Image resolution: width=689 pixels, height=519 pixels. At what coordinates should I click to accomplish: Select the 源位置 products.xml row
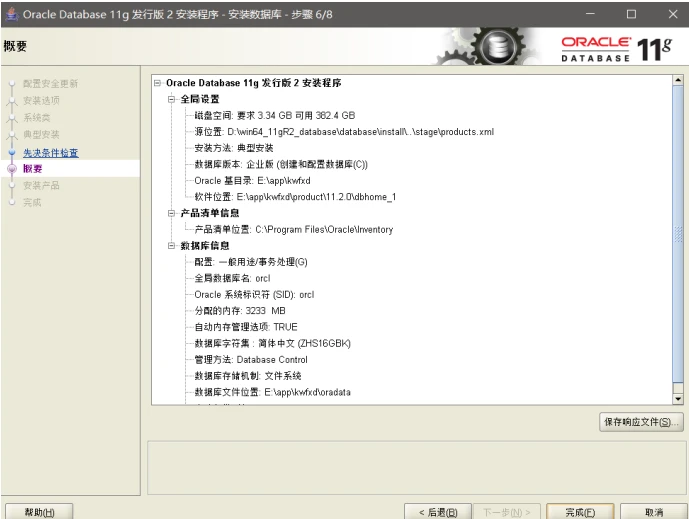[x=344, y=132]
